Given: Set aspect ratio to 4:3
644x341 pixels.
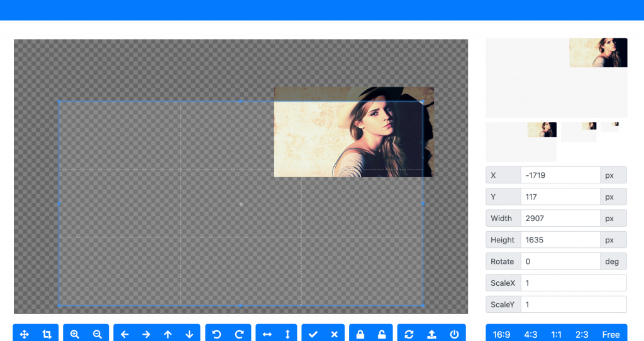Looking at the screenshot, I should coord(531,334).
